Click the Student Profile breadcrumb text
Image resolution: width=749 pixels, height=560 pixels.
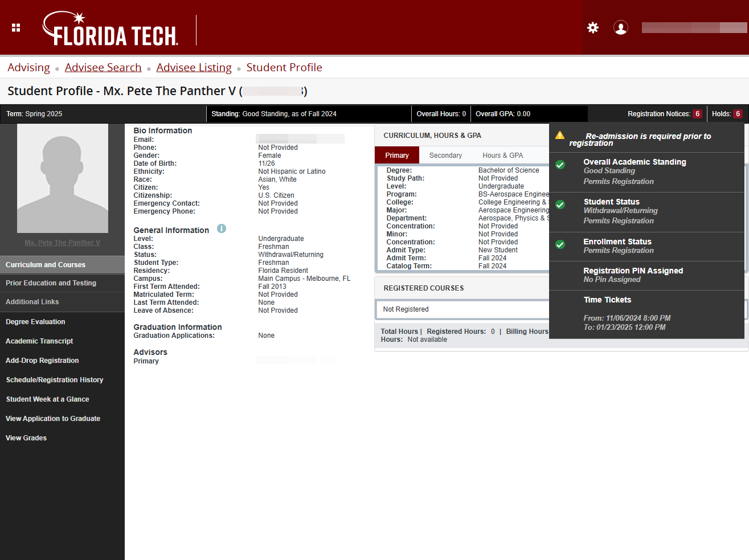[x=284, y=67]
